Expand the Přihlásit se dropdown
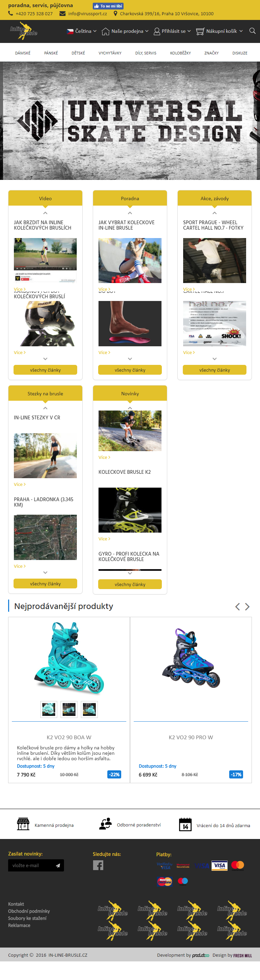260x980 pixels. pyautogui.click(x=172, y=31)
